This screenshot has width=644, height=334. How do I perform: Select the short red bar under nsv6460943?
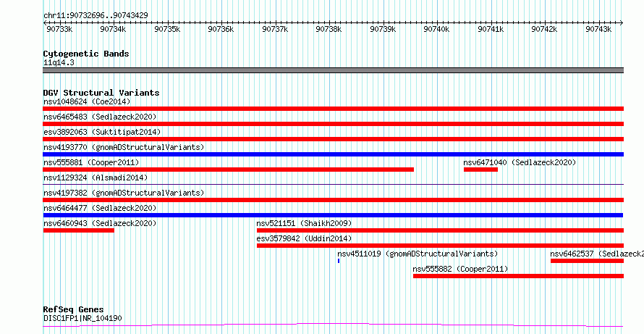click(x=78, y=230)
